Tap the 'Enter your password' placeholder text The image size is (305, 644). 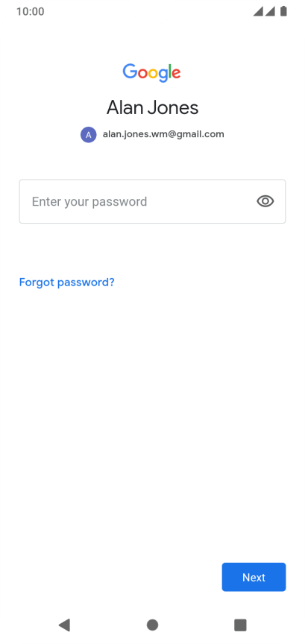89,202
